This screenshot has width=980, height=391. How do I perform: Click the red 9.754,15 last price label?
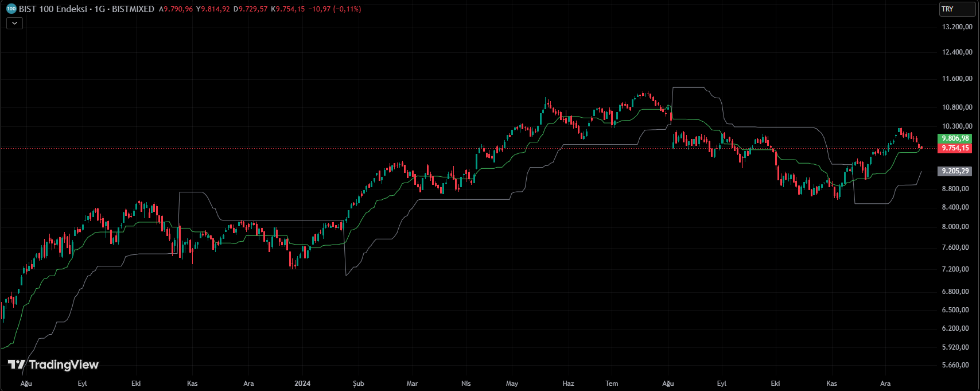click(955, 148)
